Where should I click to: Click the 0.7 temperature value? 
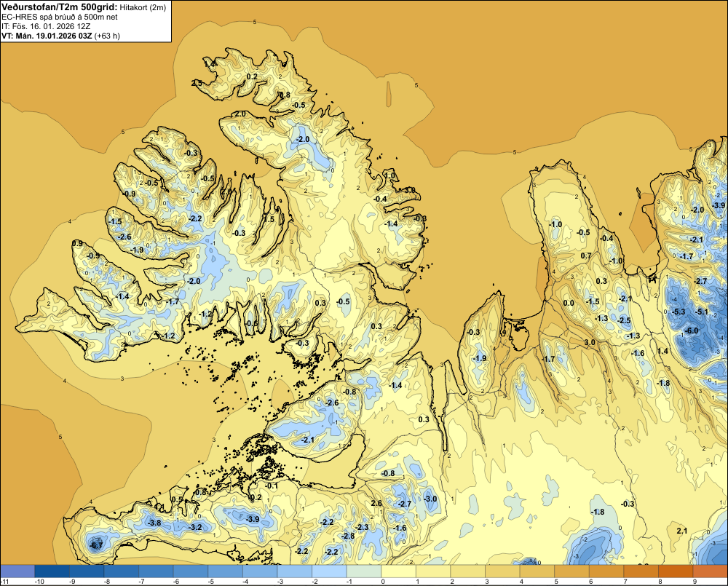pos(586,256)
